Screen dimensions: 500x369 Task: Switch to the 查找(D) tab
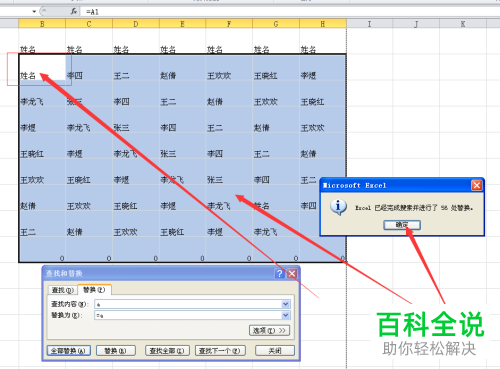(63, 290)
